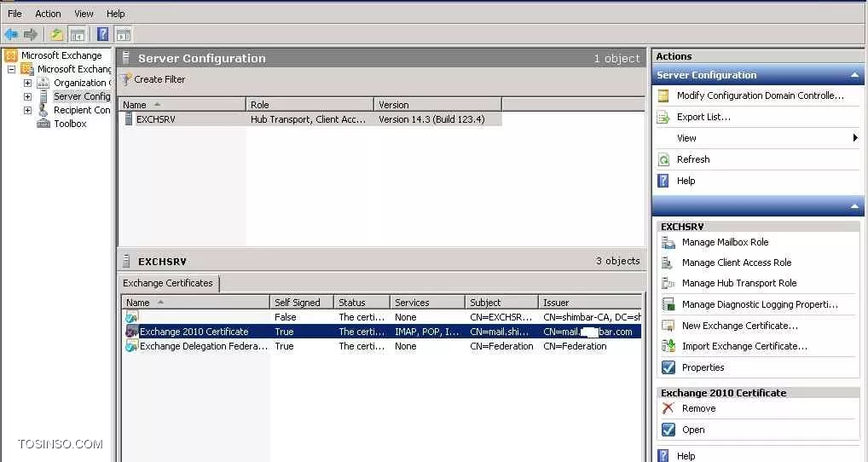
Task: Sort certificates by Issuer column header
Action: point(590,303)
